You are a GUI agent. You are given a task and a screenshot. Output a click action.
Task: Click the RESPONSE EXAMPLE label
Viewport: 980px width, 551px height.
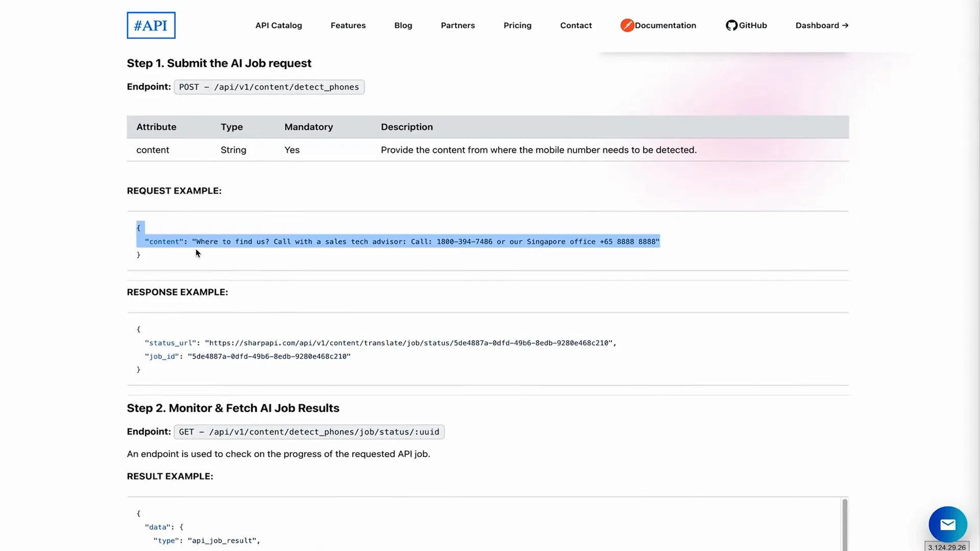coord(177,292)
